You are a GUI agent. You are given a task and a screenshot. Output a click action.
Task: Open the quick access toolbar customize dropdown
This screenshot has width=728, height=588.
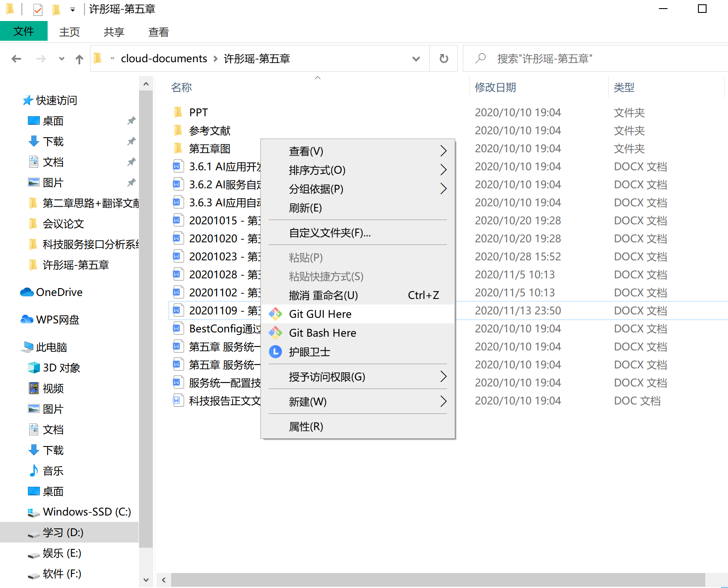pos(73,9)
